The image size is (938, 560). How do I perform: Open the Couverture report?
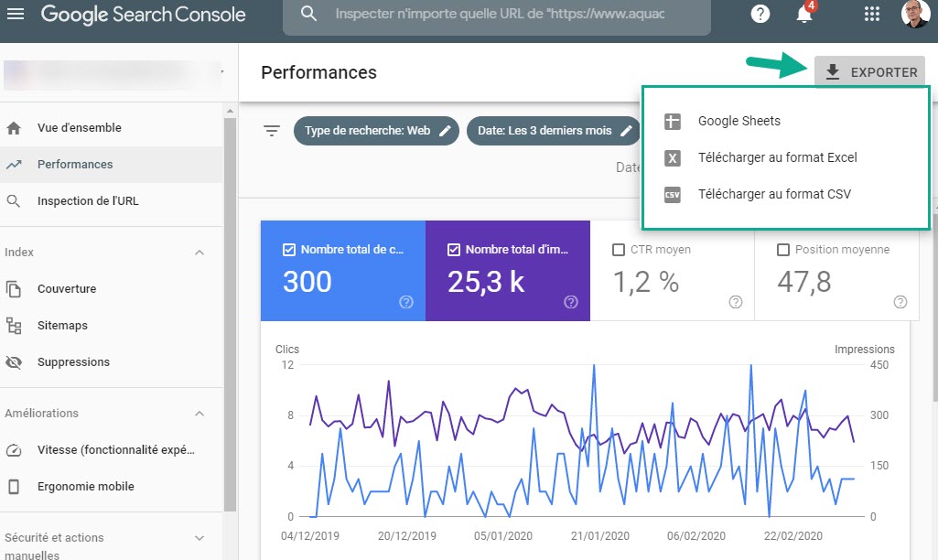click(x=112, y=289)
